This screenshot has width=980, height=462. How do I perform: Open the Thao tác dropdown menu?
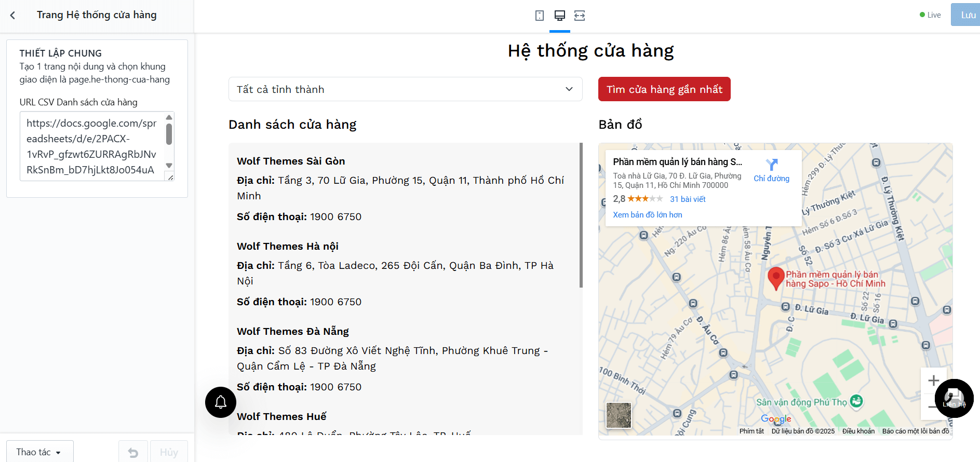39,452
